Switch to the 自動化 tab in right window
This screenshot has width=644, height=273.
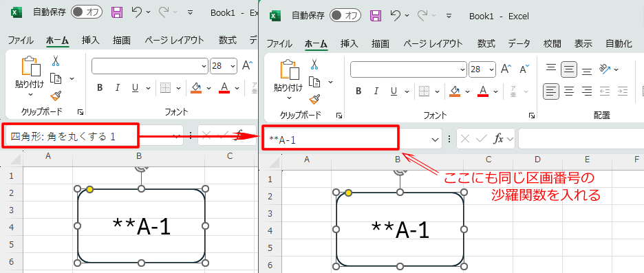pyautogui.click(x=619, y=43)
